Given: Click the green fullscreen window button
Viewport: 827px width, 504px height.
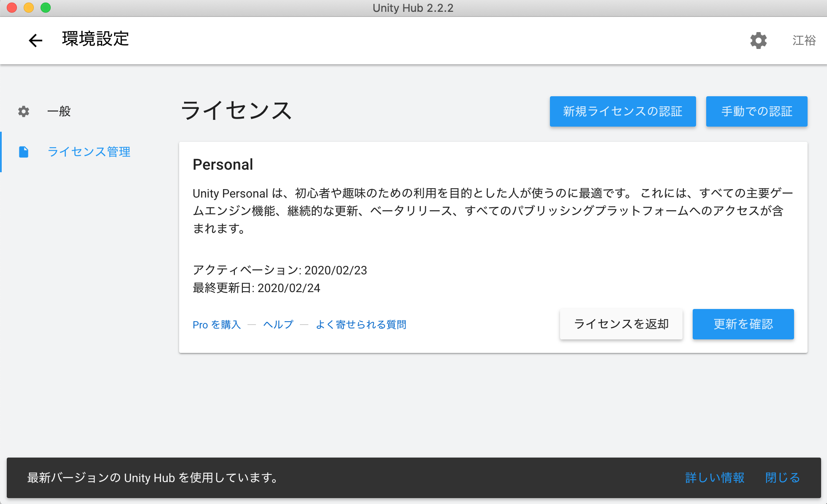Looking at the screenshot, I should coord(46,8).
